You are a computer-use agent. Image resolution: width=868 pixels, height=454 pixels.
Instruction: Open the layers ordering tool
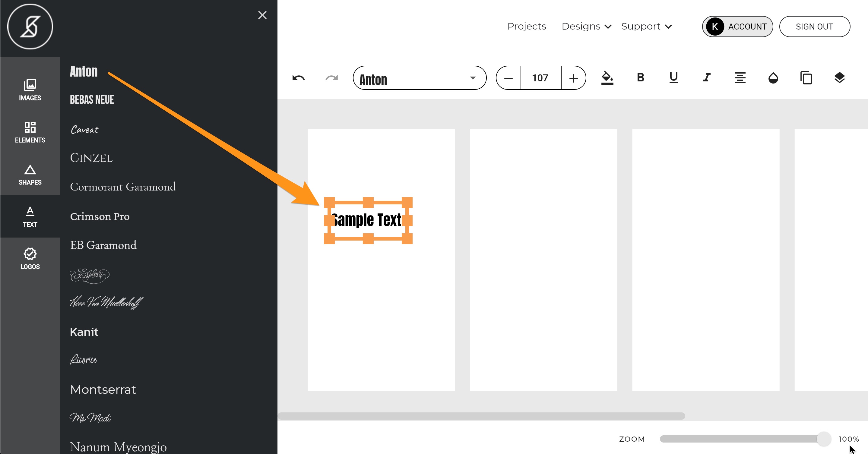839,78
